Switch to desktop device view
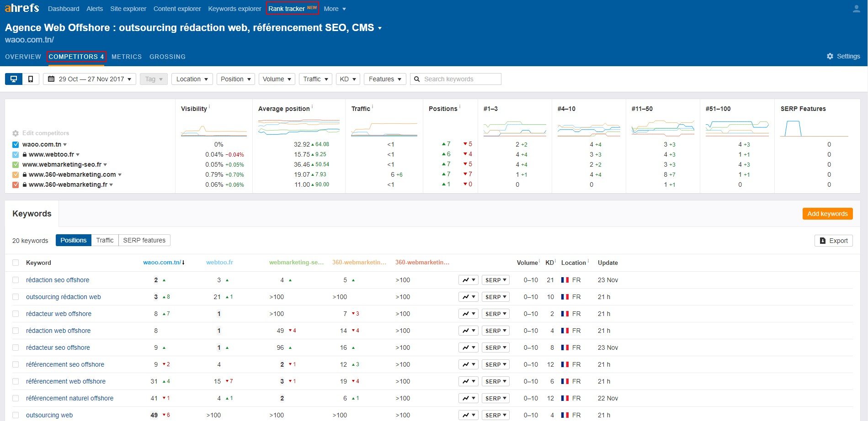Image resolution: width=868 pixels, height=421 pixels. click(14, 79)
